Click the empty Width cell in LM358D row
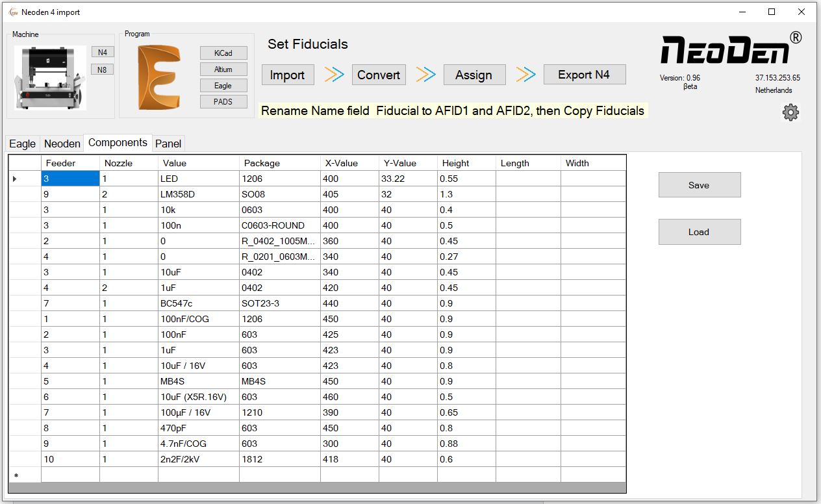This screenshot has width=821, height=504. [593, 194]
